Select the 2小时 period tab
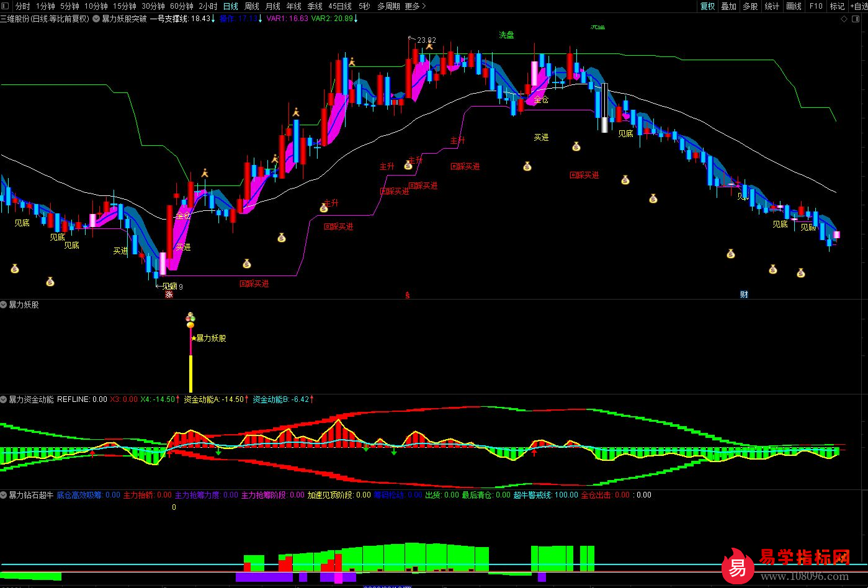 (x=208, y=6)
